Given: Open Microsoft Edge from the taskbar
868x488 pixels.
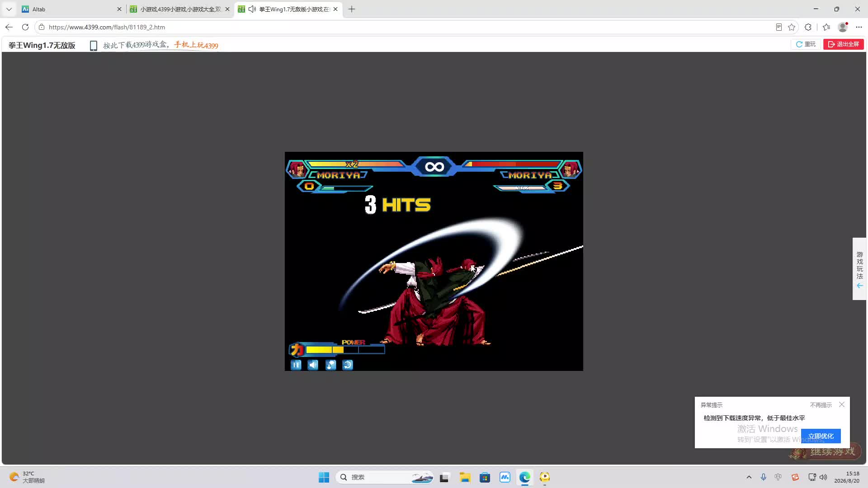Looking at the screenshot, I should pos(524,477).
